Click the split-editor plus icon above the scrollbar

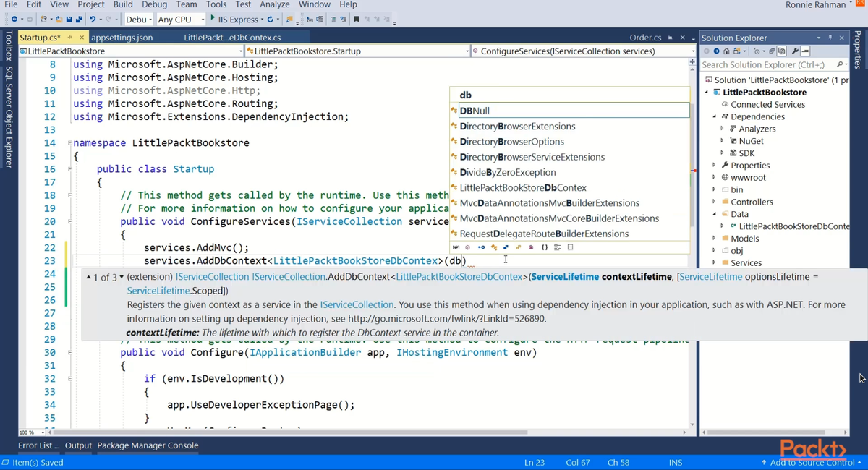(692, 63)
